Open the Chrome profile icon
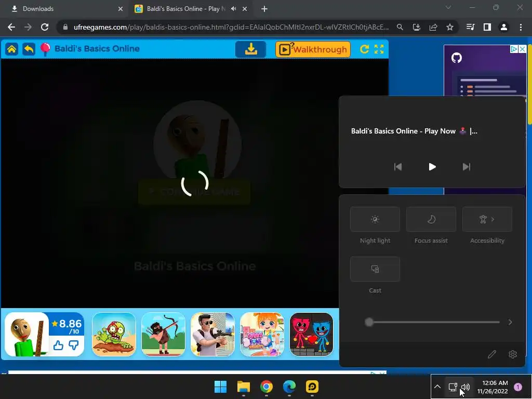Viewport: 532px width, 399px height. pos(504,27)
